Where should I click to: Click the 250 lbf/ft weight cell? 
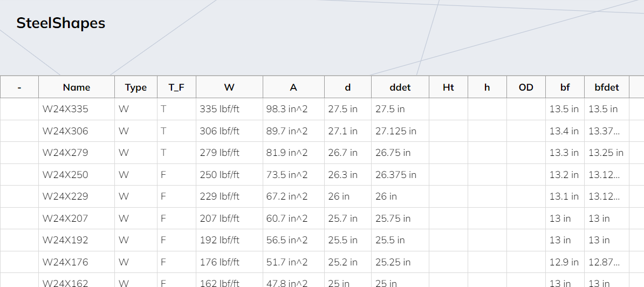pyautogui.click(x=230, y=174)
